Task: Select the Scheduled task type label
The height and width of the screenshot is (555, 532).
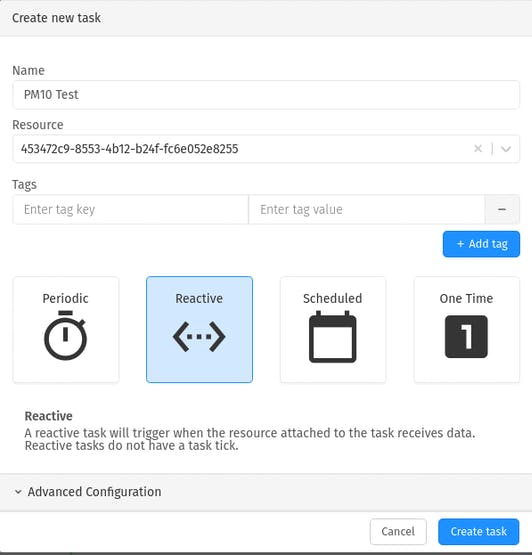Action: point(333,298)
